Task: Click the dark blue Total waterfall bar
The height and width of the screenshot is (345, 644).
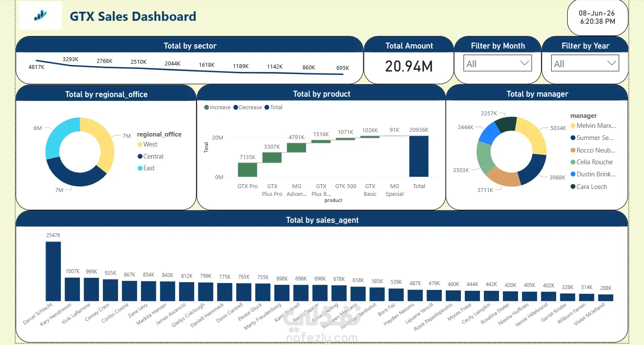Action: point(419,156)
